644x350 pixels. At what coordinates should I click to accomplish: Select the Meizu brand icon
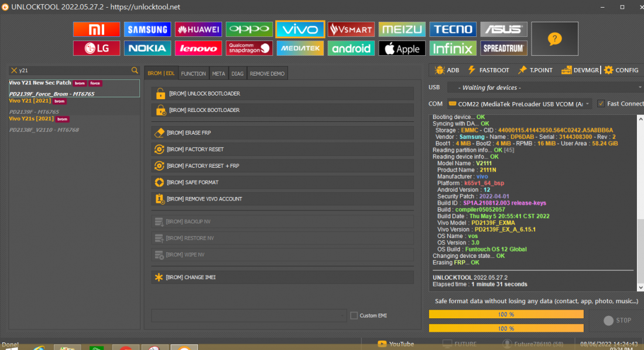[x=402, y=29]
